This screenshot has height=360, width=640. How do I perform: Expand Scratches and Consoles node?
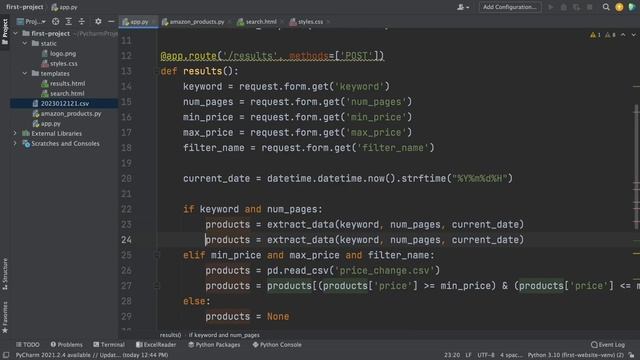click(x=16, y=144)
